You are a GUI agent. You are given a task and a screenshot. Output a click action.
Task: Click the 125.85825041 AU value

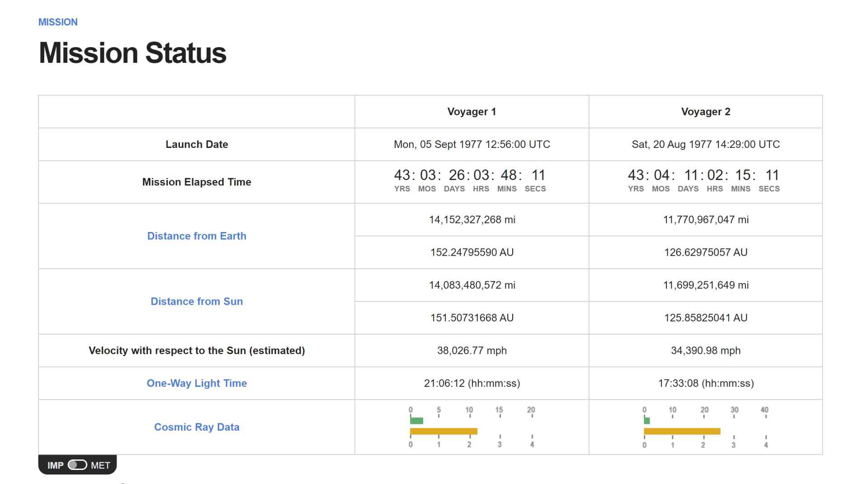(706, 318)
